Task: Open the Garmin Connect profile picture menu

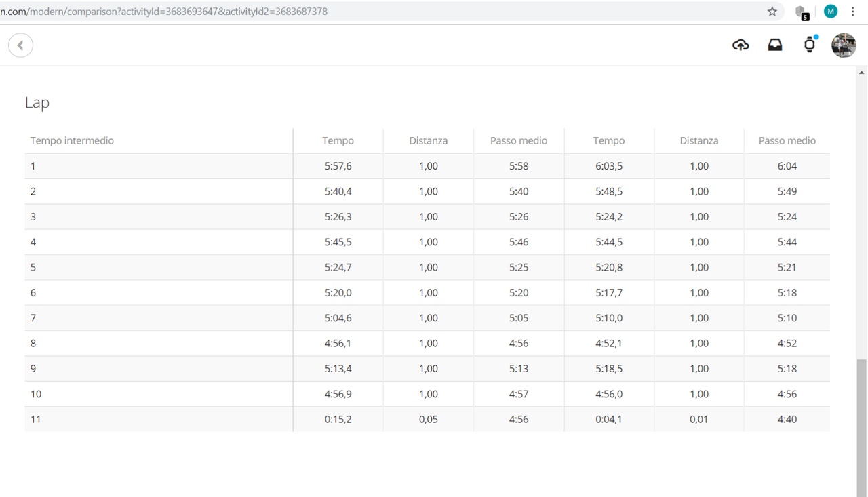Action: [844, 45]
